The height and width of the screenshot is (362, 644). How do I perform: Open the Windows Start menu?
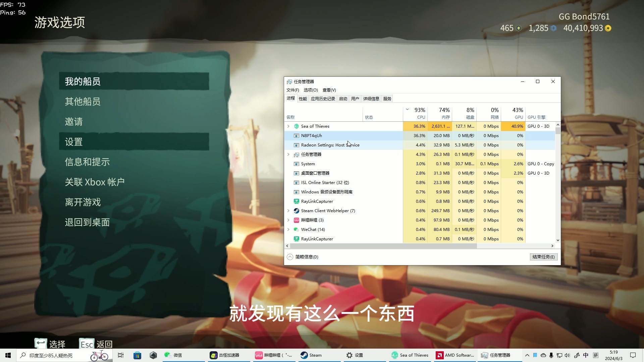(7, 355)
